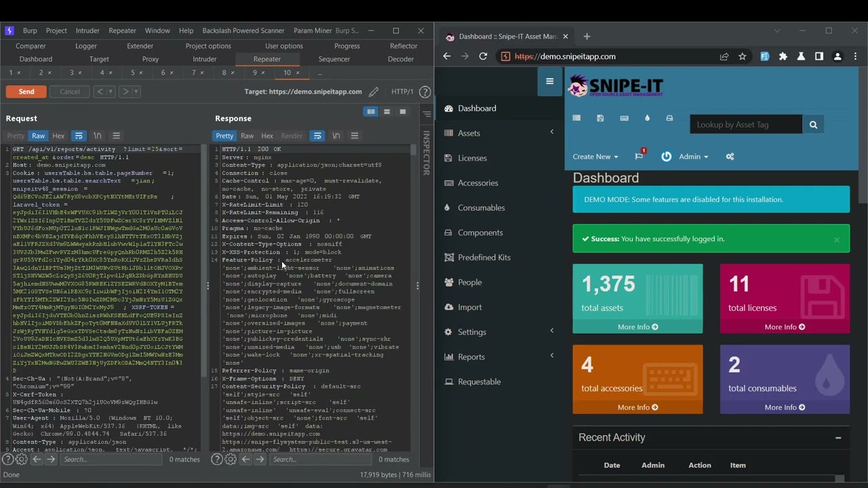This screenshot has height=488, width=868.
Task: Click Snipe-IT sidebar hamburger toggle
Action: 550,81
